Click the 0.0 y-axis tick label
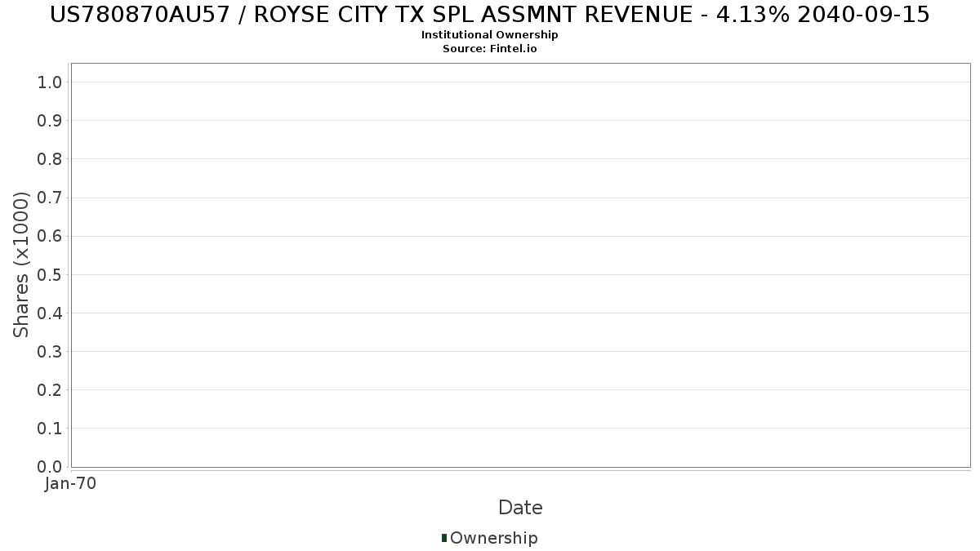Image resolution: width=980 pixels, height=551 pixels. coord(50,466)
